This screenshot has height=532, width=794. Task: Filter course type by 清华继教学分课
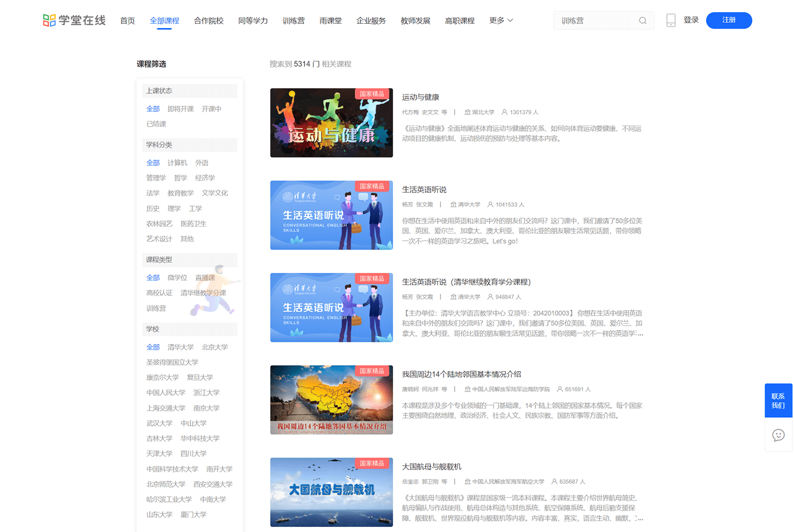click(x=203, y=293)
